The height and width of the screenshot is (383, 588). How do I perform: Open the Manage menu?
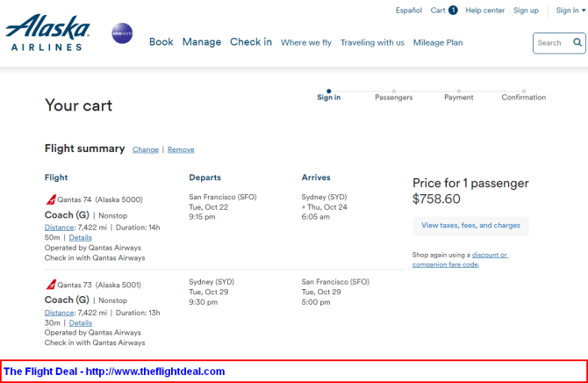tap(202, 42)
